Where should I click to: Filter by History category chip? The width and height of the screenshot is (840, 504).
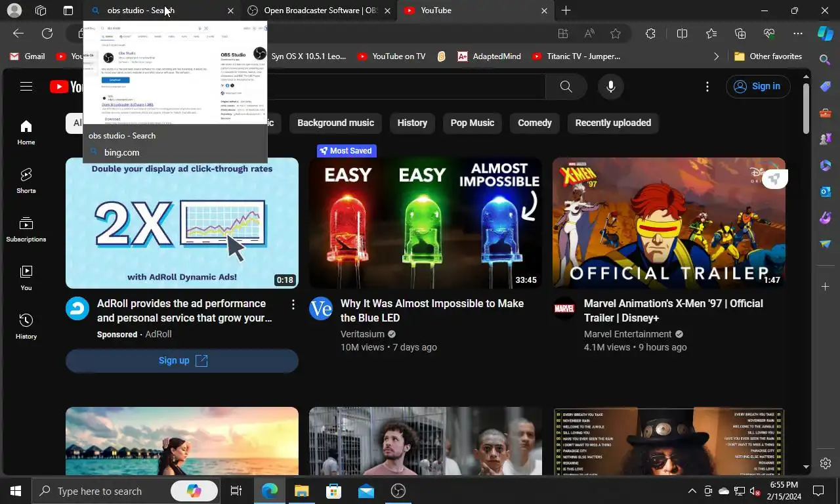[x=412, y=123]
